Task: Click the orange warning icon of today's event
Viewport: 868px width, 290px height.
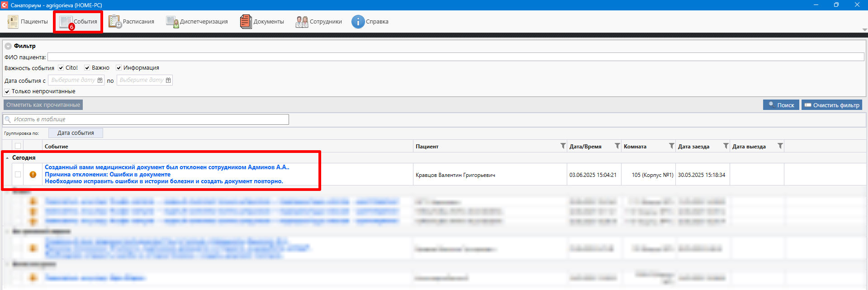Action: (33, 175)
